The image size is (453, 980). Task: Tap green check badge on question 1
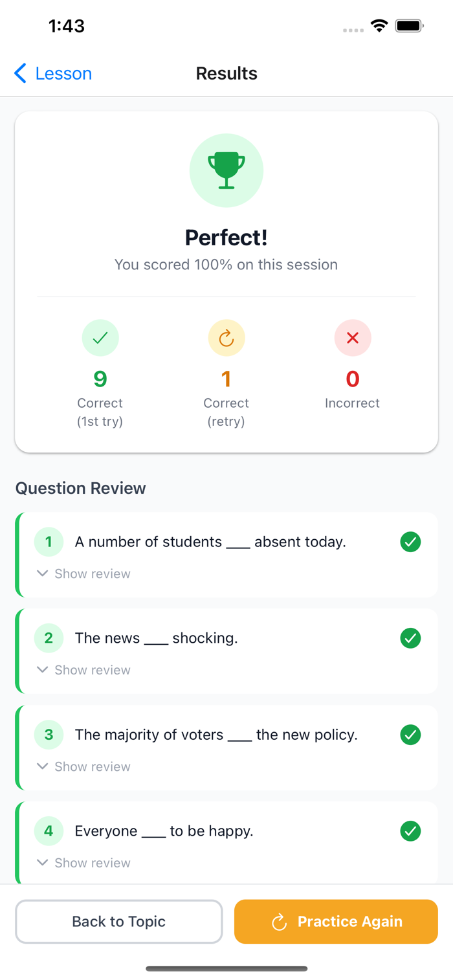tap(410, 542)
